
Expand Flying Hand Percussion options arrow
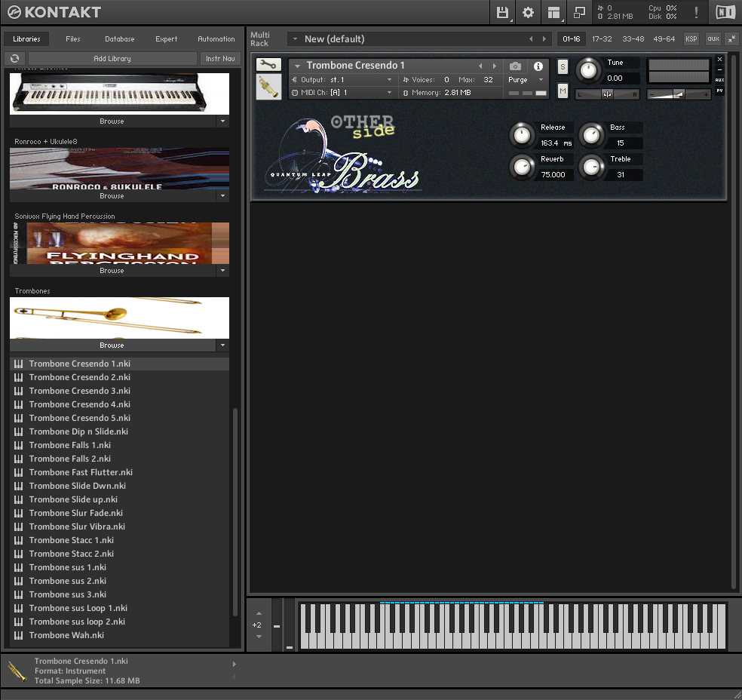[x=223, y=270]
